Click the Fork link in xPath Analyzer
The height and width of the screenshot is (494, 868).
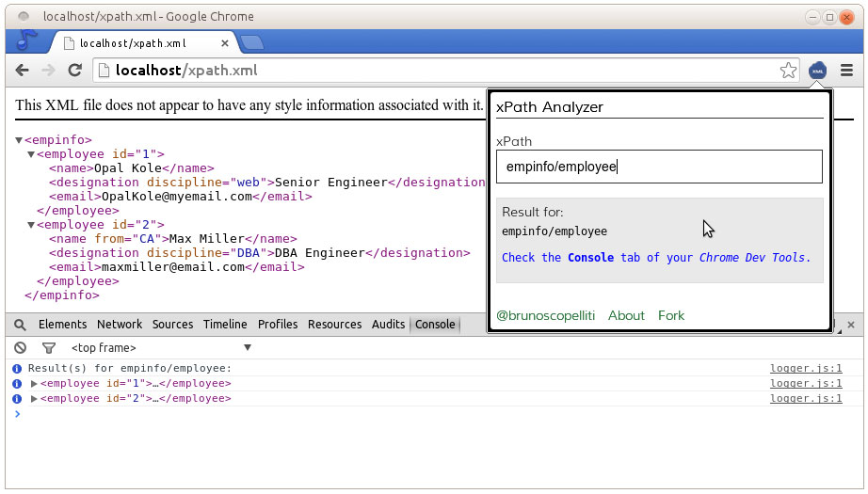671,316
